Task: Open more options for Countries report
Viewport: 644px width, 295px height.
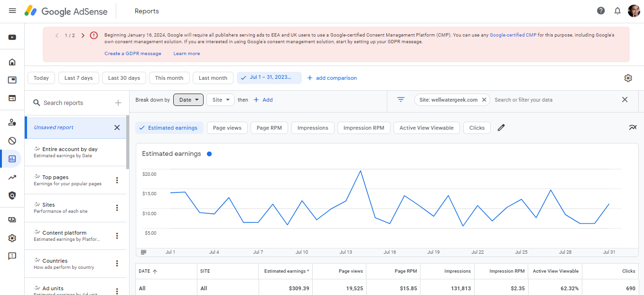Action: click(117, 264)
